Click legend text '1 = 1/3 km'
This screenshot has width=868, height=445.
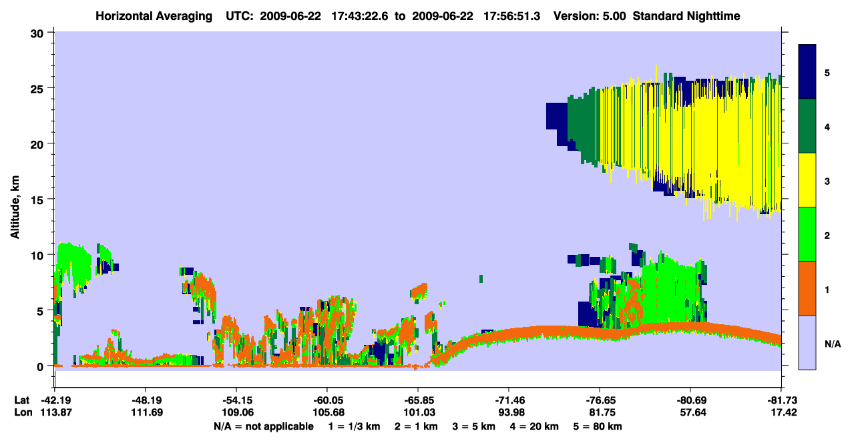(x=355, y=426)
